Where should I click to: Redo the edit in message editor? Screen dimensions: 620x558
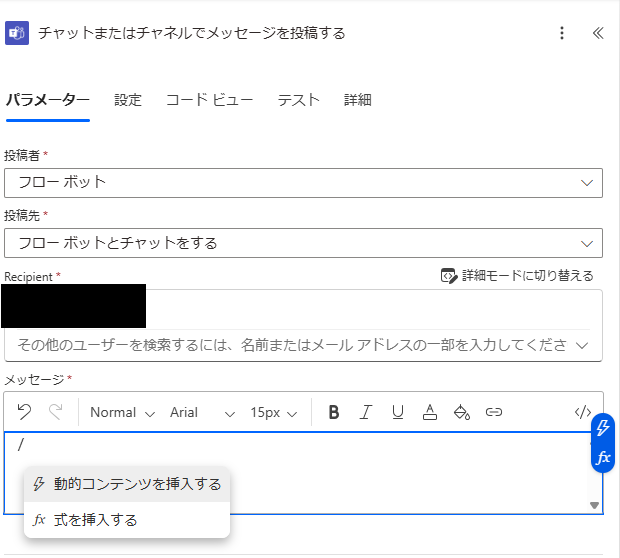tap(56, 412)
